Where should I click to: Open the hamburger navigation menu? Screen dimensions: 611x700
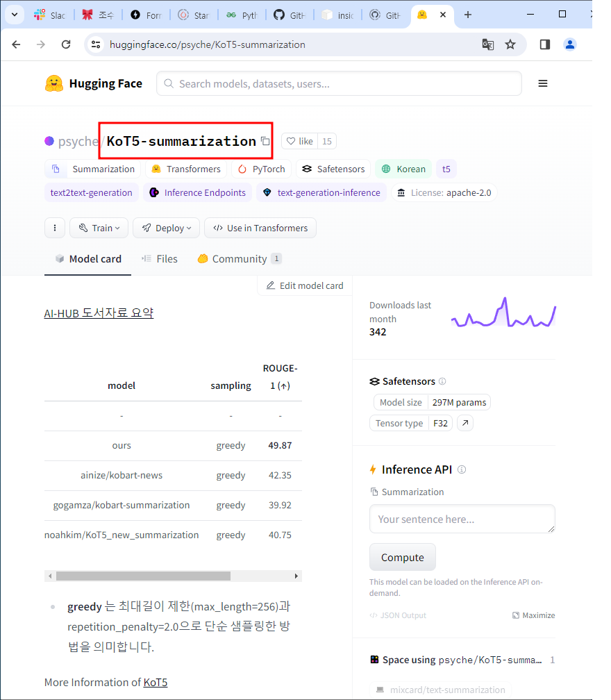coord(543,83)
